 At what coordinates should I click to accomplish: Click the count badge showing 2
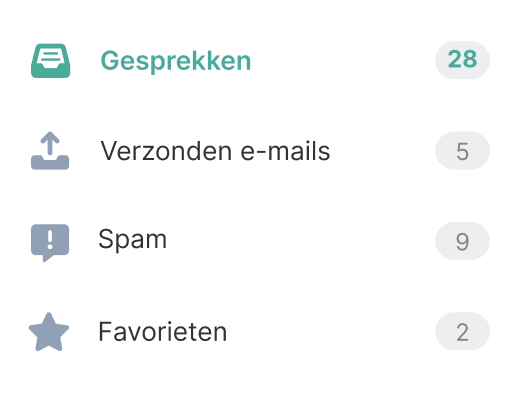462,331
